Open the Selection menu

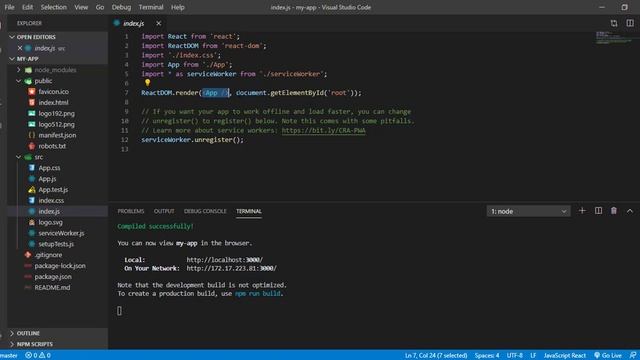(x=53, y=7)
